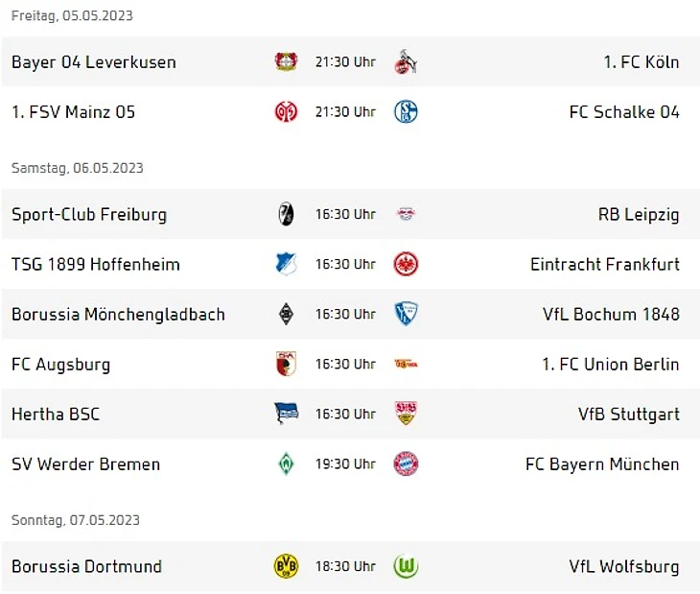Click the RB Leipzig logo icon

[406, 215]
